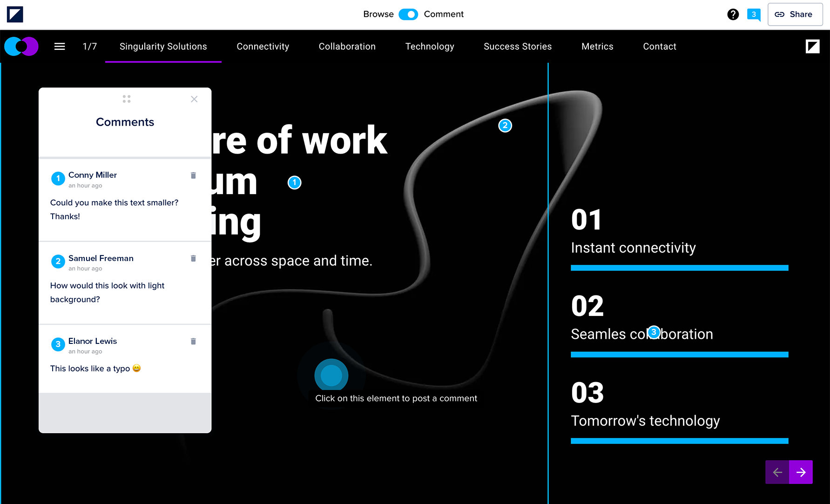Click the blue and purple circles logo

click(21, 47)
